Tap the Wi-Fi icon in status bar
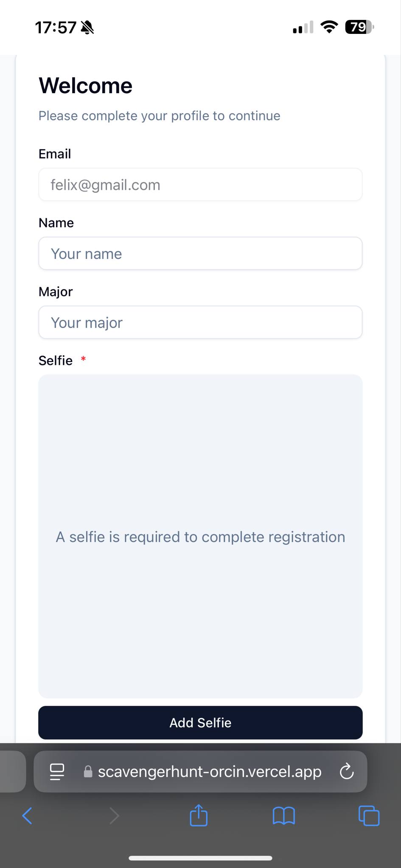This screenshot has width=401, height=868. tap(329, 27)
